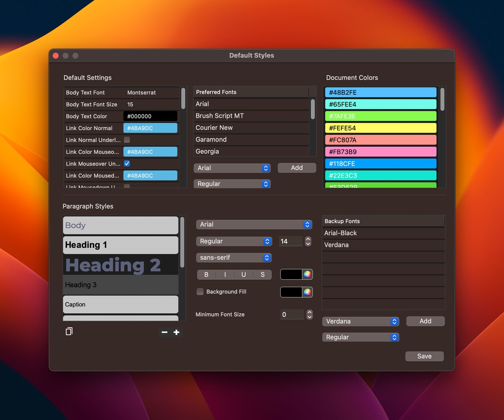Screen dimensions: 504x420
Task: Select document color #48B2FE
Action: pyautogui.click(x=381, y=92)
